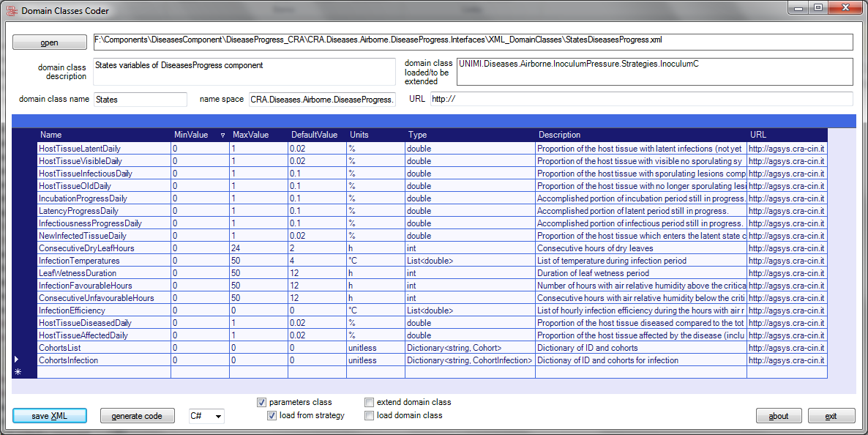Select the InfectionTemperatures name cell
868x435 pixels.
(104, 261)
